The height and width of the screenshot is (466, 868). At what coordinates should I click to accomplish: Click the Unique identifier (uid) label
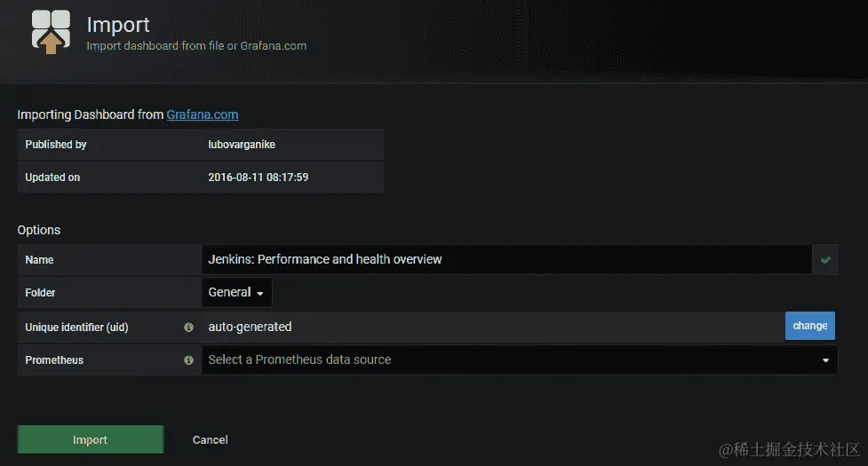click(x=76, y=328)
